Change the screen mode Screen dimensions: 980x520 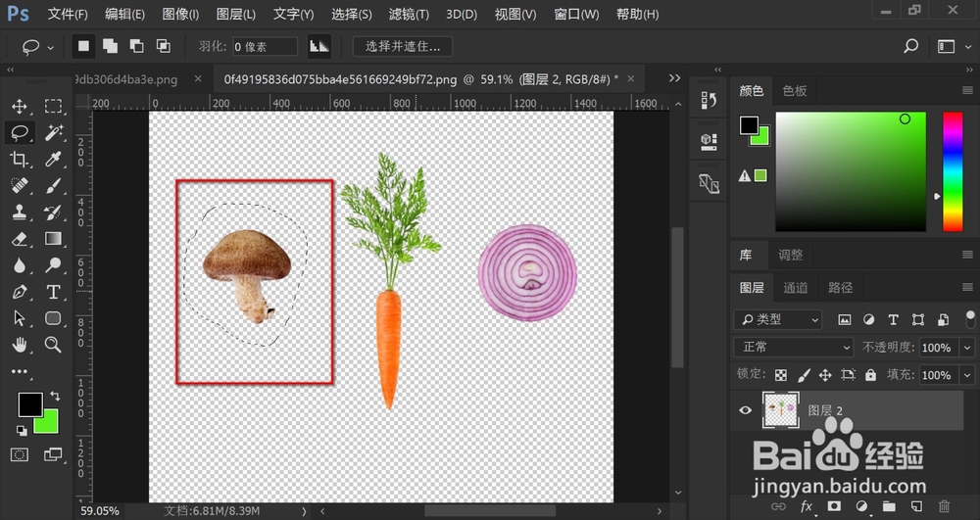pos(53,455)
